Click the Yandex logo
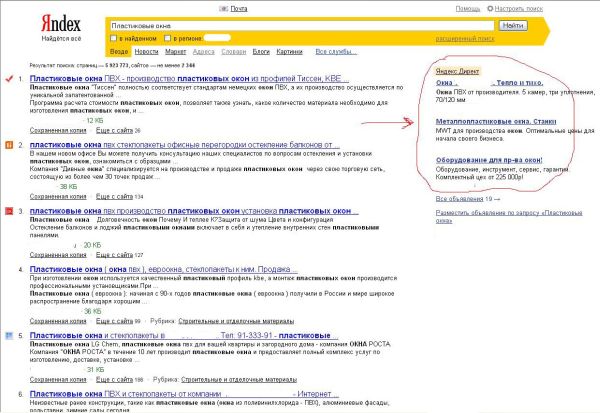Image resolution: width=600 pixels, height=413 pixels. 61,24
